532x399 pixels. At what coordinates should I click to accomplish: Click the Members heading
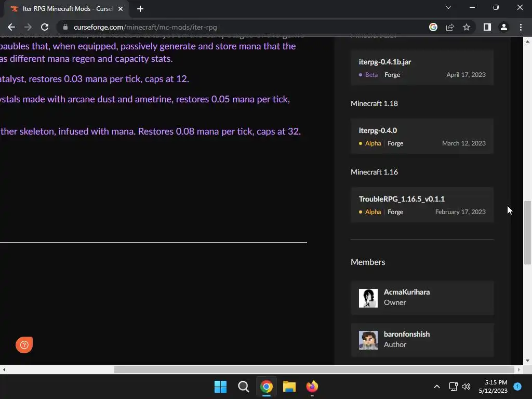pos(368,262)
